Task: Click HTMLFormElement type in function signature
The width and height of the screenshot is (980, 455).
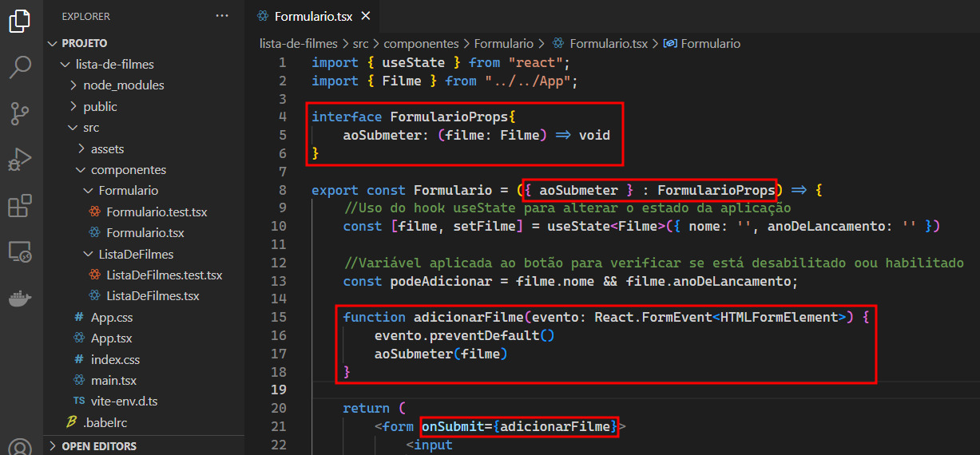Action: [x=778, y=317]
